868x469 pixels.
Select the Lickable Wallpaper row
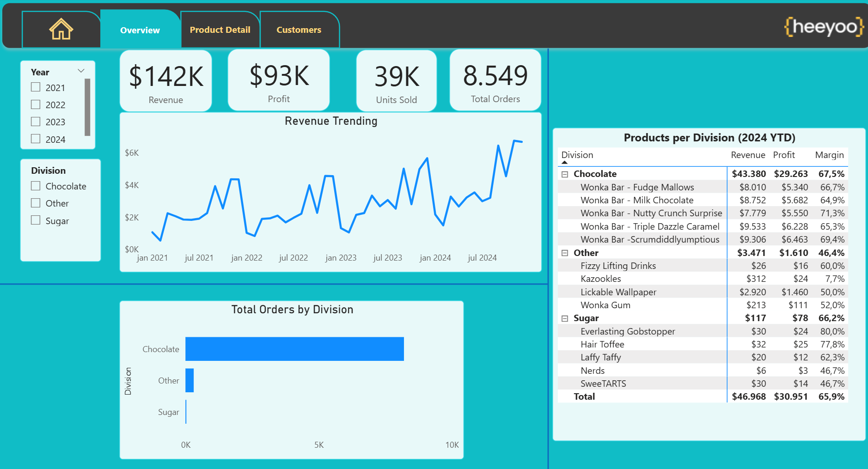click(x=703, y=292)
